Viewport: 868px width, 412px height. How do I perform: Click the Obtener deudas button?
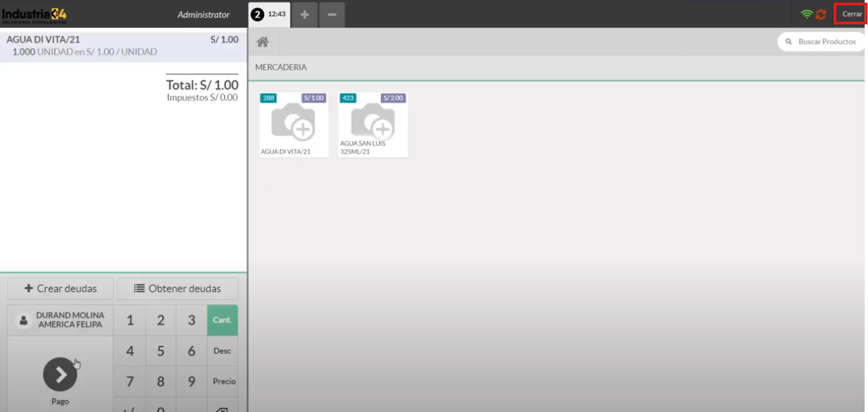click(x=177, y=289)
